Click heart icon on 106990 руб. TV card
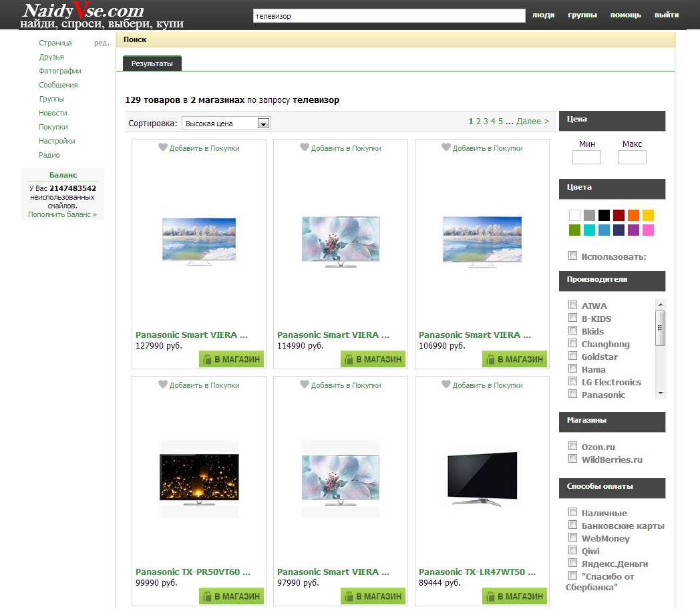Image resolution: width=700 pixels, height=609 pixels. [x=446, y=147]
